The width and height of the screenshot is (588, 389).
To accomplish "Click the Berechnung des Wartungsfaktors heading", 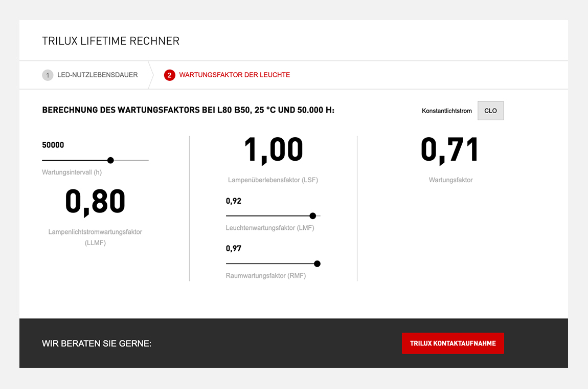I will coord(188,110).
